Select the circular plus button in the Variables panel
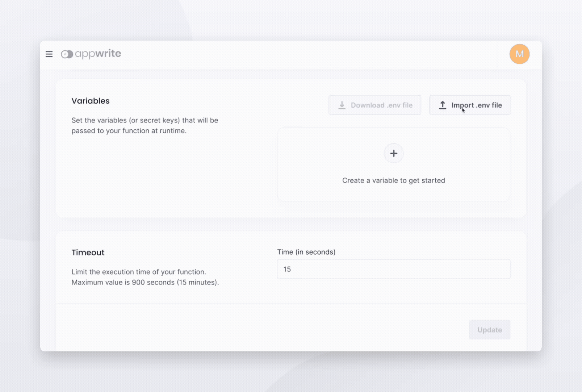Image resolution: width=582 pixels, height=392 pixels. (393, 153)
